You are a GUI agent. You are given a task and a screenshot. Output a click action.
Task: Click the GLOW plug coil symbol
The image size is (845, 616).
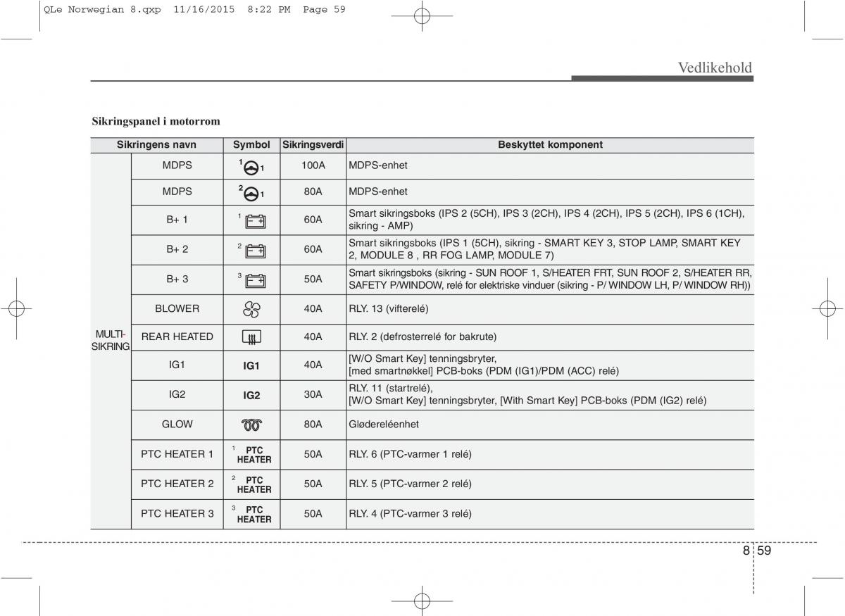[252, 425]
